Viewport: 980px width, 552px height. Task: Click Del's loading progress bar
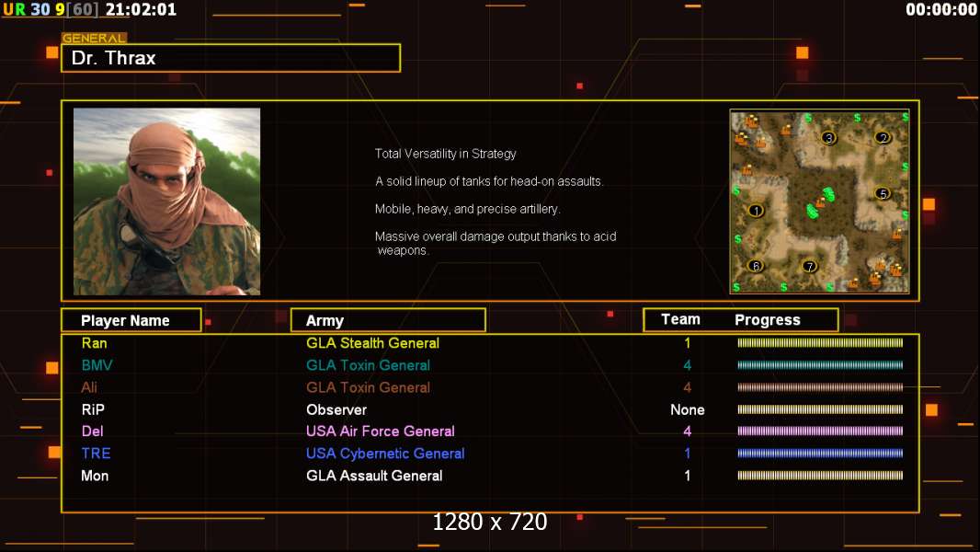point(820,431)
